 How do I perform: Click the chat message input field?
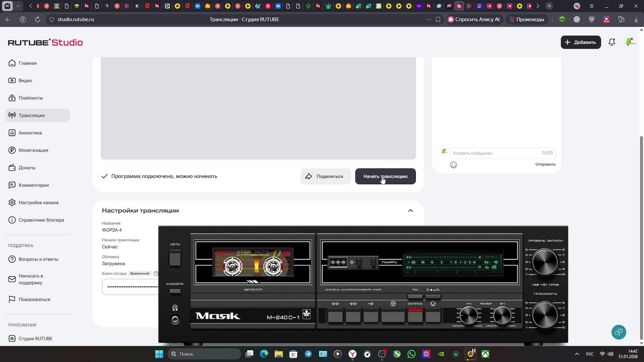497,153
